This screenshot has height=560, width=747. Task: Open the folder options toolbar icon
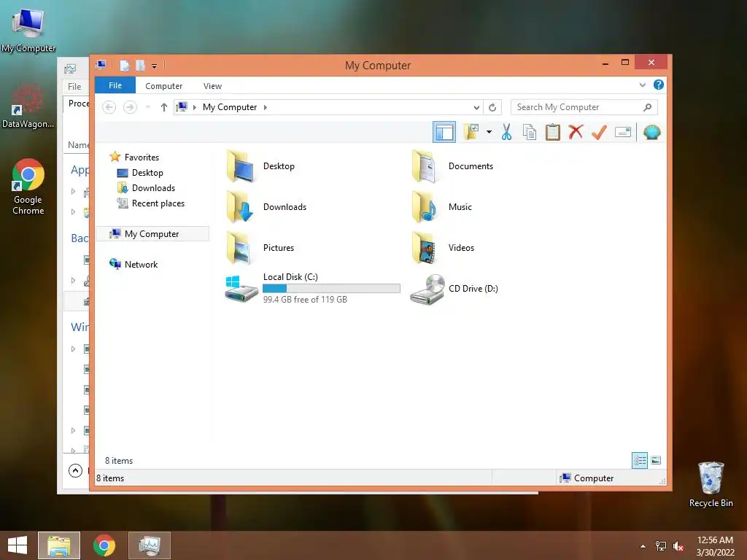click(x=471, y=132)
